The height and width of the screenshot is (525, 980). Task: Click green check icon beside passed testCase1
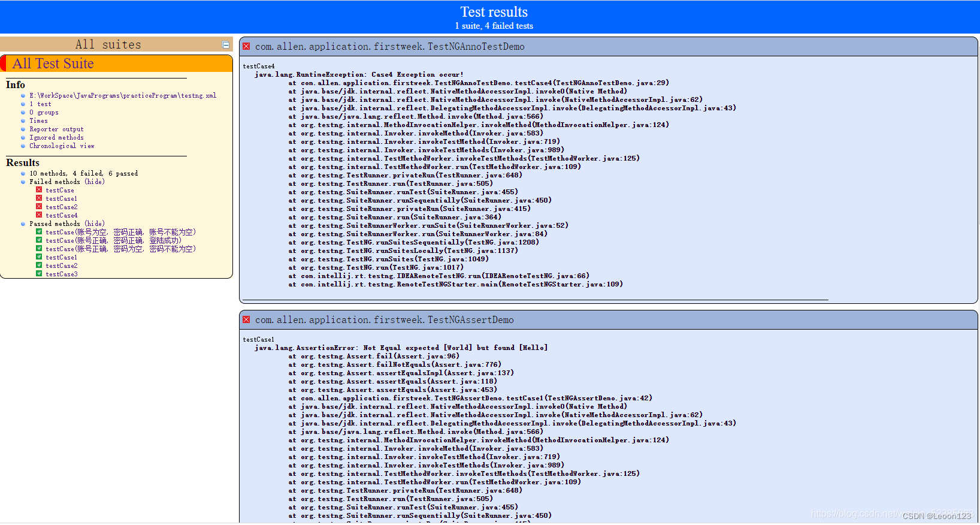coord(39,257)
